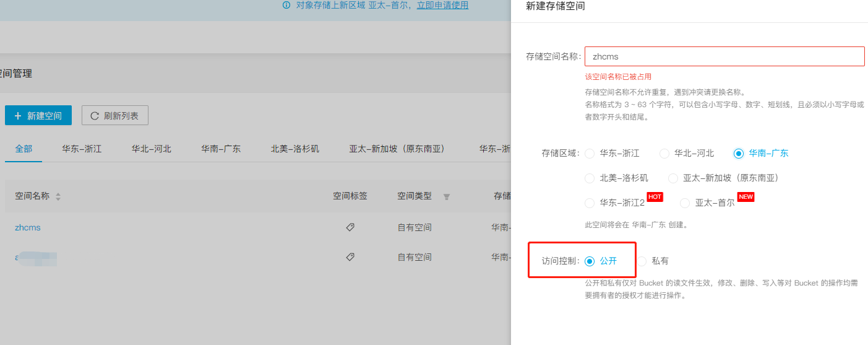
Task: Select 北美-洛杉矶 storage region radio
Action: coord(590,178)
